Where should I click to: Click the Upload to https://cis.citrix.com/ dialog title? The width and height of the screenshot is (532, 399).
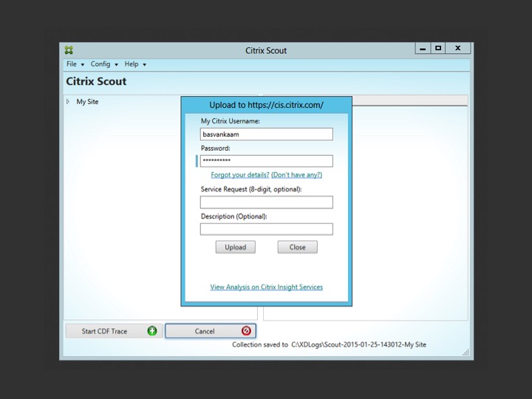coord(266,105)
